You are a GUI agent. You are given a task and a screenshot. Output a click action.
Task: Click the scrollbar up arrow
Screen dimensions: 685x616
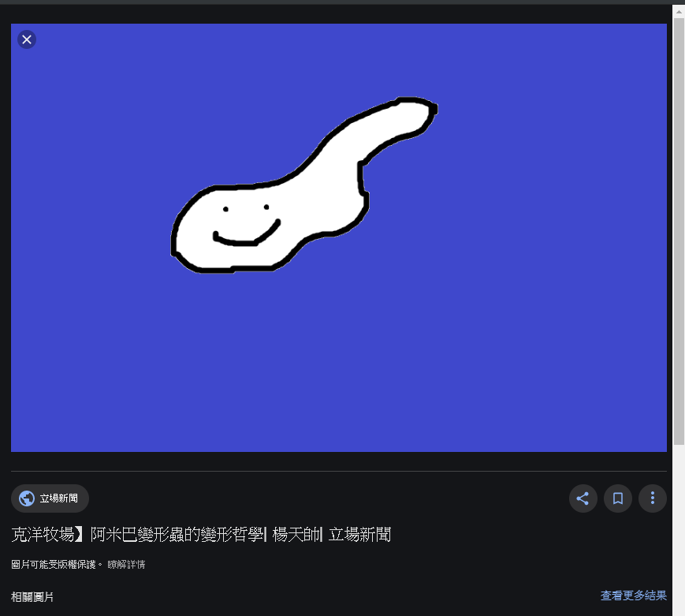coord(679,12)
